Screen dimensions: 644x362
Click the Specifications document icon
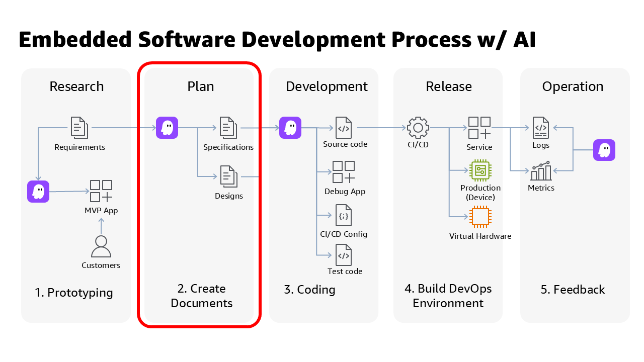point(228,128)
